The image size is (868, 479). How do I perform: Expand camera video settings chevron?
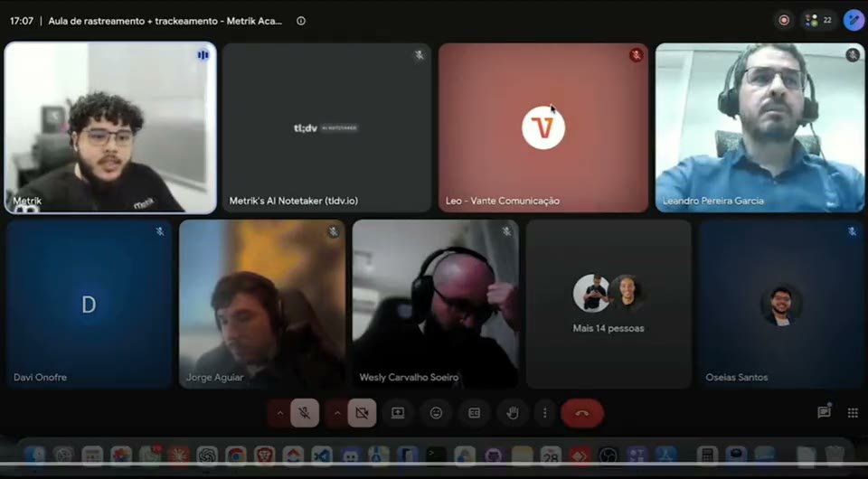[x=337, y=413]
